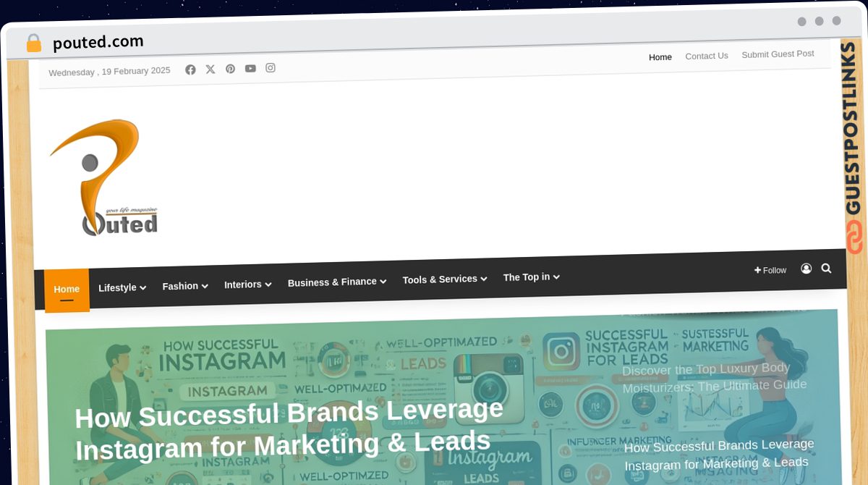Image resolution: width=868 pixels, height=485 pixels.
Task: Open the Contact Us link
Action: pos(707,56)
